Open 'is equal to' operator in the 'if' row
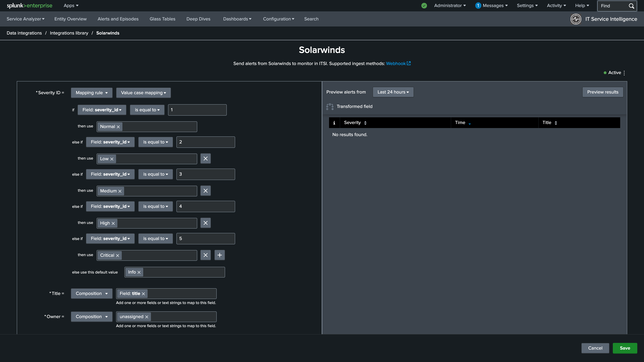 [147, 110]
